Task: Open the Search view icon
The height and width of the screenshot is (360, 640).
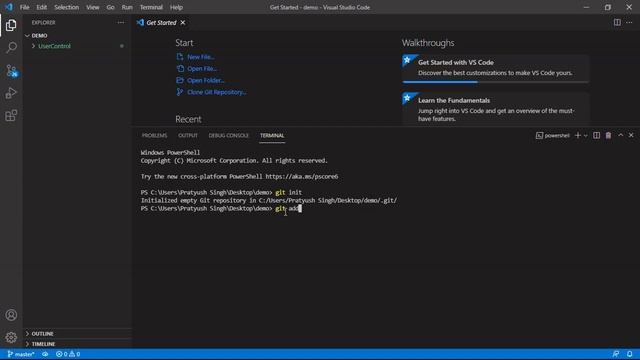Action: tap(11, 47)
